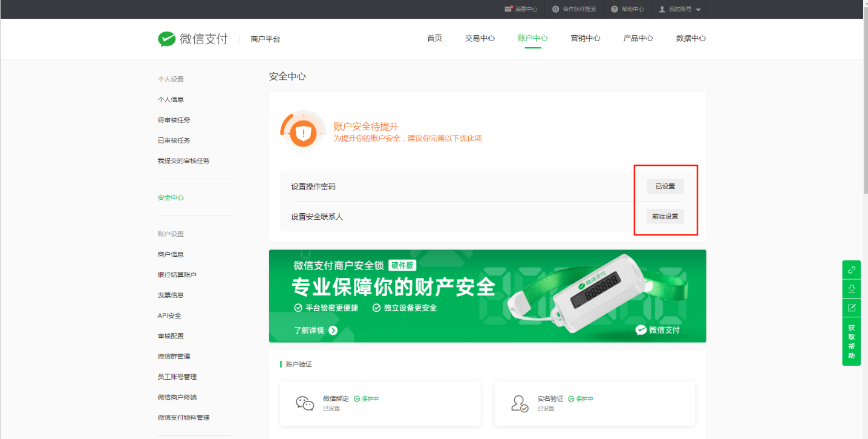
Task: Click the 前往设置 button for security contact
Action: coord(665,216)
